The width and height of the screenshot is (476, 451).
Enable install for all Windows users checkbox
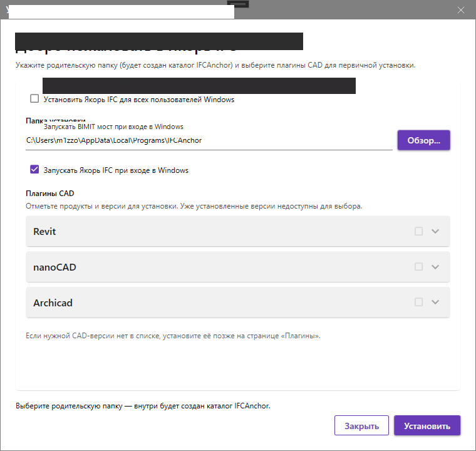coord(34,99)
